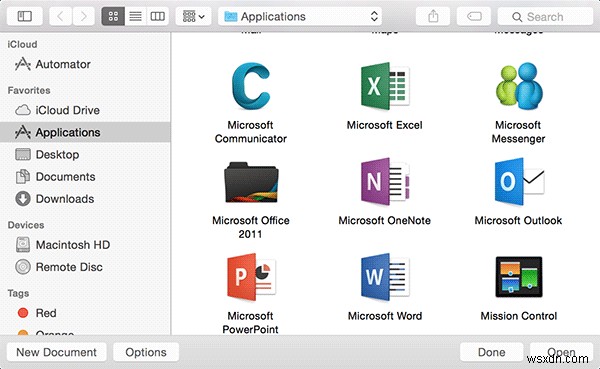Viewport: 600px width, 369px height.
Task: Click the Done button
Action: coord(491,352)
